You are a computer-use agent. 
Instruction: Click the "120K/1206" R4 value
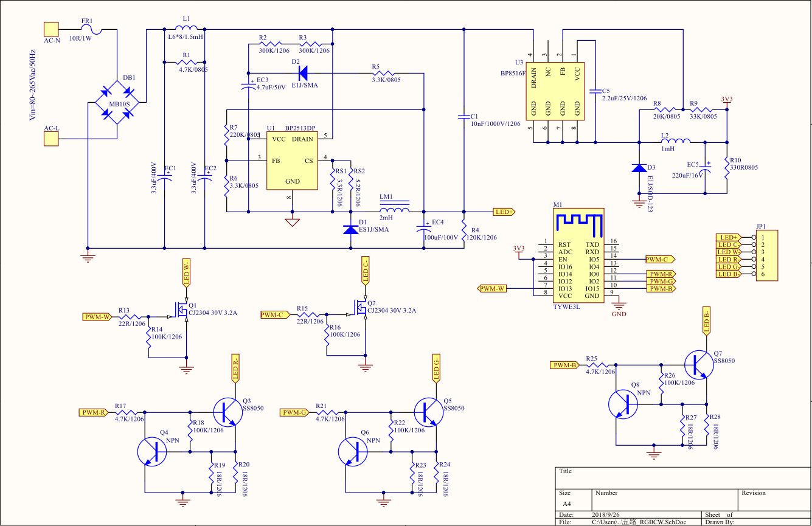click(483, 237)
